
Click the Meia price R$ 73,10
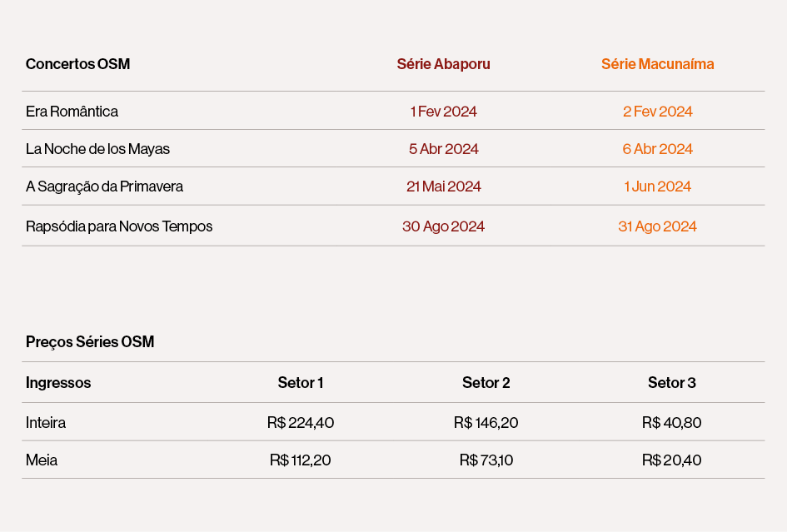tap(486, 460)
